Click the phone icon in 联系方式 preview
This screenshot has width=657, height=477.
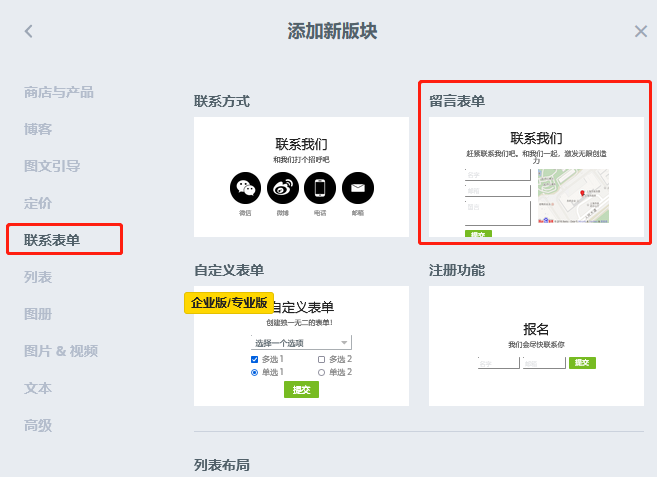(x=320, y=188)
